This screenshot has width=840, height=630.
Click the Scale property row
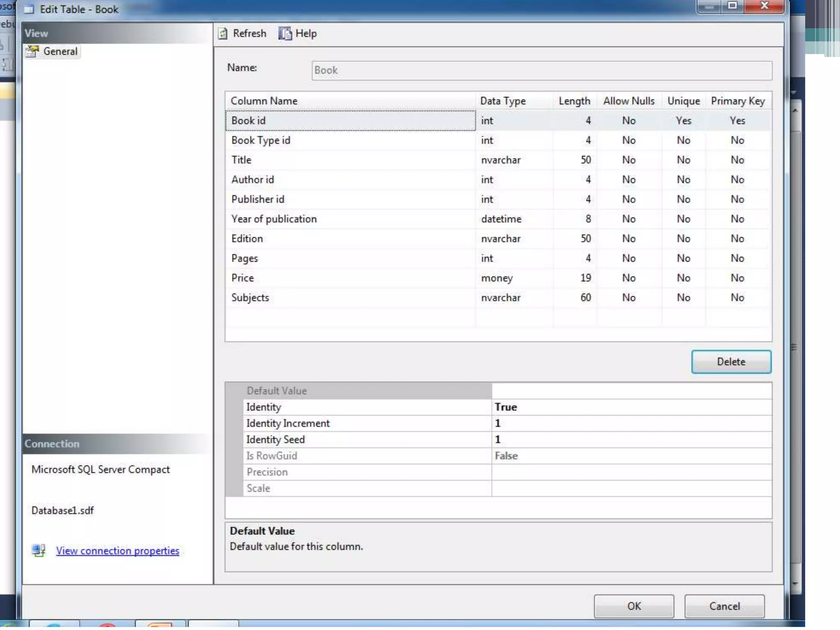(x=507, y=488)
